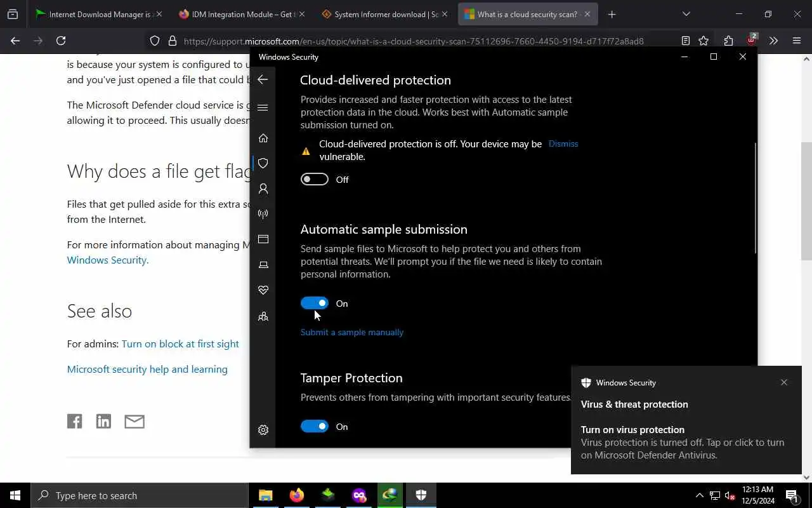Open Device performance & health heart icon
812x508 pixels.
click(x=263, y=290)
